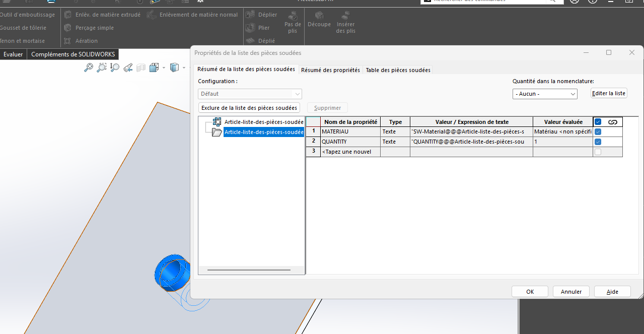
Task: Click the Display Style cube icon
Action: click(174, 68)
